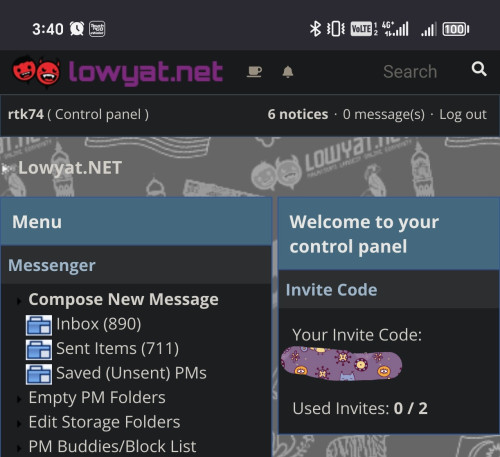500x457 pixels.
Task: Click the arrow icon beside Lowyat.NET breadcrumb
Action: click(6, 169)
